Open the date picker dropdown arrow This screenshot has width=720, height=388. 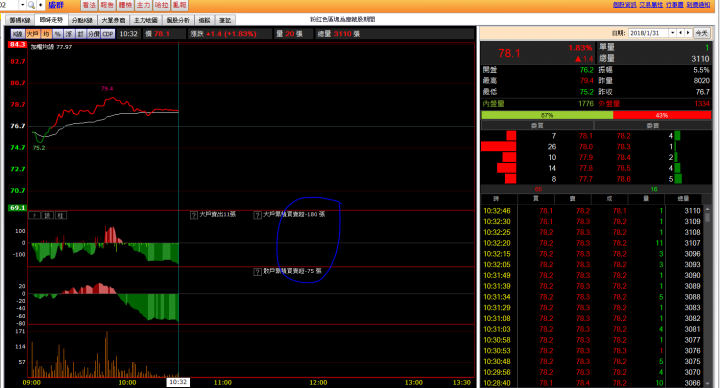pyautogui.click(x=673, y=33)
